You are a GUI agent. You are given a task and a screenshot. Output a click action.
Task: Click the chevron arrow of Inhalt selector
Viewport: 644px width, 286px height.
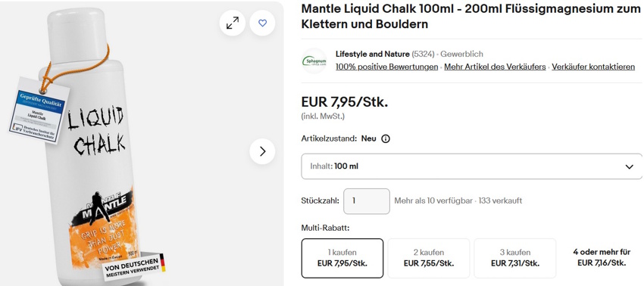(x=629, y=166)
